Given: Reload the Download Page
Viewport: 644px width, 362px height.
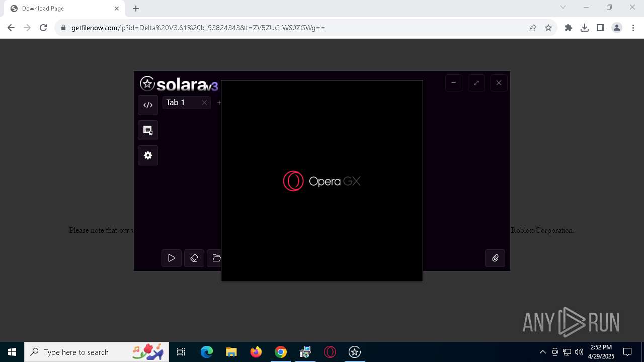Looking at the screenshot, I should tap(43, 28).
